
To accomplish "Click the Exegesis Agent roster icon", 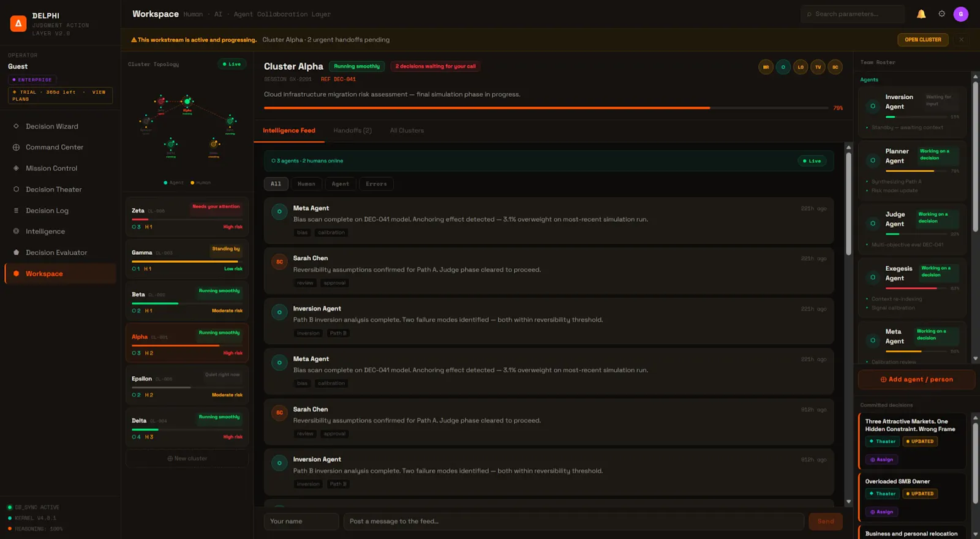I will click(873, 277).
